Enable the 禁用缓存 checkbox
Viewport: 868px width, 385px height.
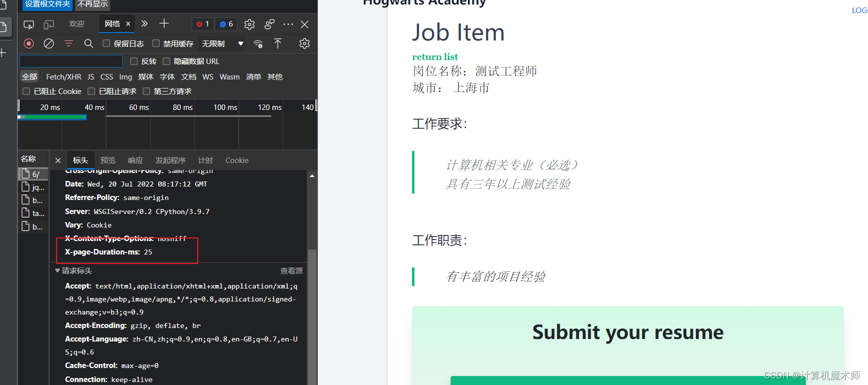156,43
